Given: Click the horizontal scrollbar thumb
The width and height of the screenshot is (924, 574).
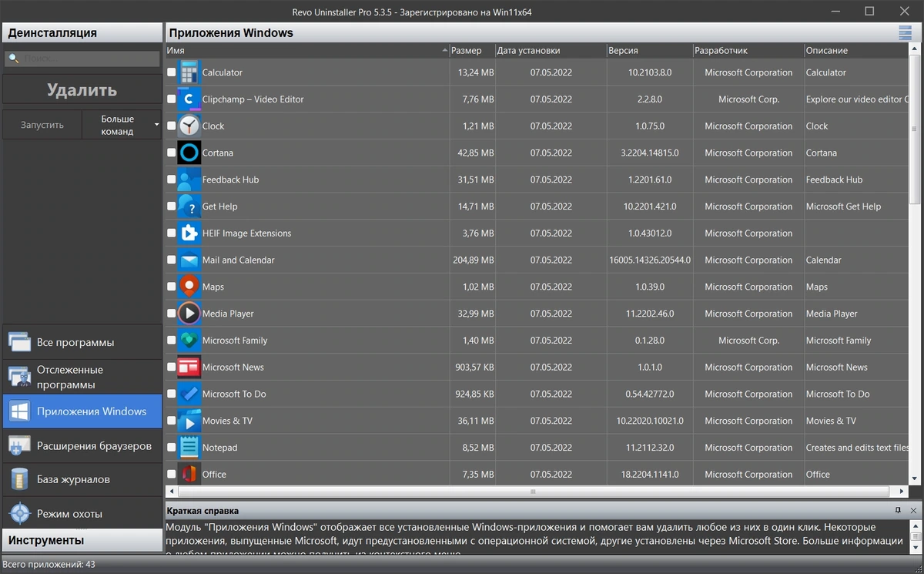Looking at the screenshot, I should tap(533, 492).
